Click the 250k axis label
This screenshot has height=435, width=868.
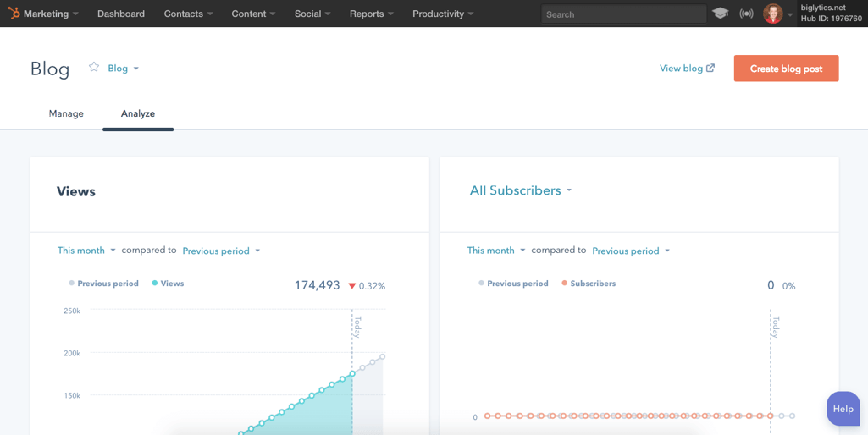pyautogui.click(x=72, y=311)
